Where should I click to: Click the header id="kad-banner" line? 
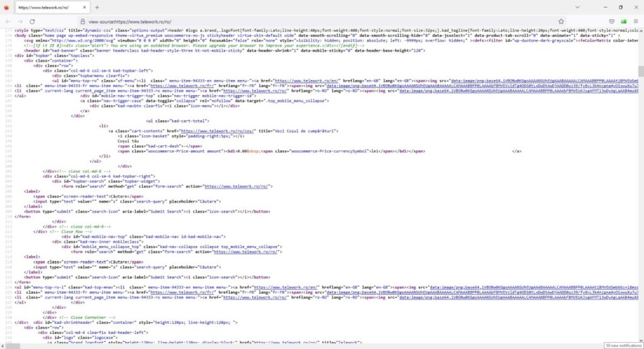click(x=225, y=50)
